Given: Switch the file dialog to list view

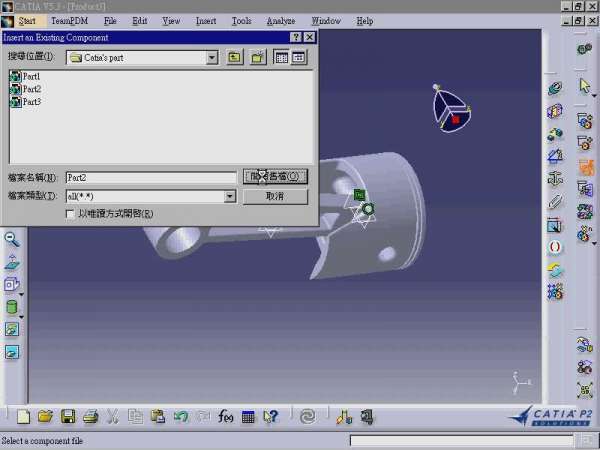Looking at the screenshot, I should point(281,58).
